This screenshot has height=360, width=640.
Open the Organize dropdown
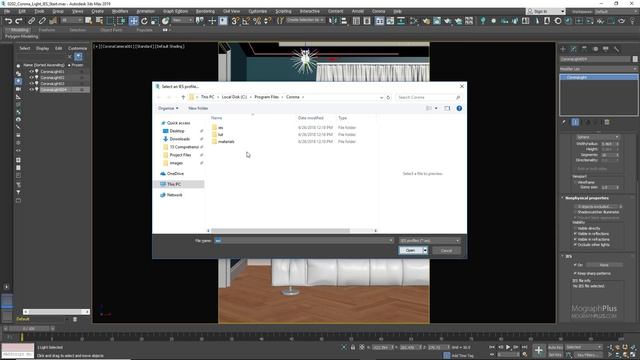[x=168, y=108]
